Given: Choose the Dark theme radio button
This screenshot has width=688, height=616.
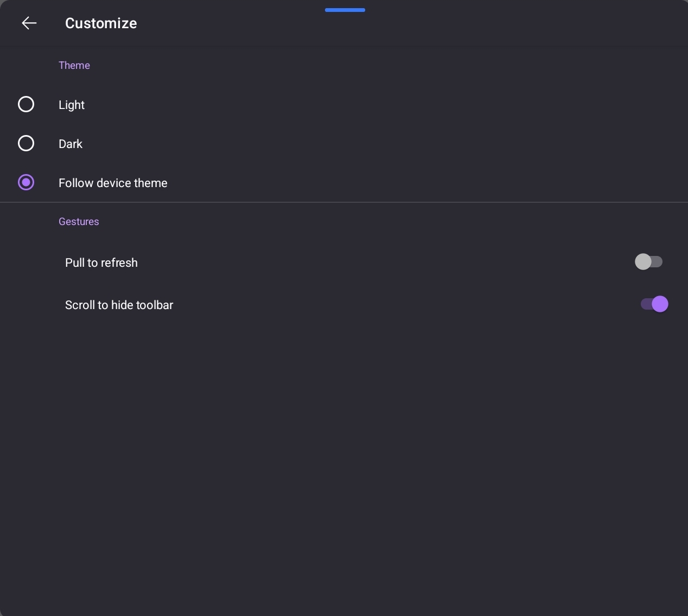Looking at the screenshot, I should pyautogui.click(x=26, y=143).
